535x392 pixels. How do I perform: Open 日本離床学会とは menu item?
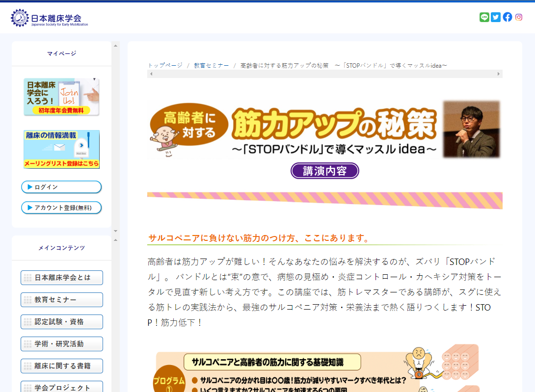(x=62, y=278)
